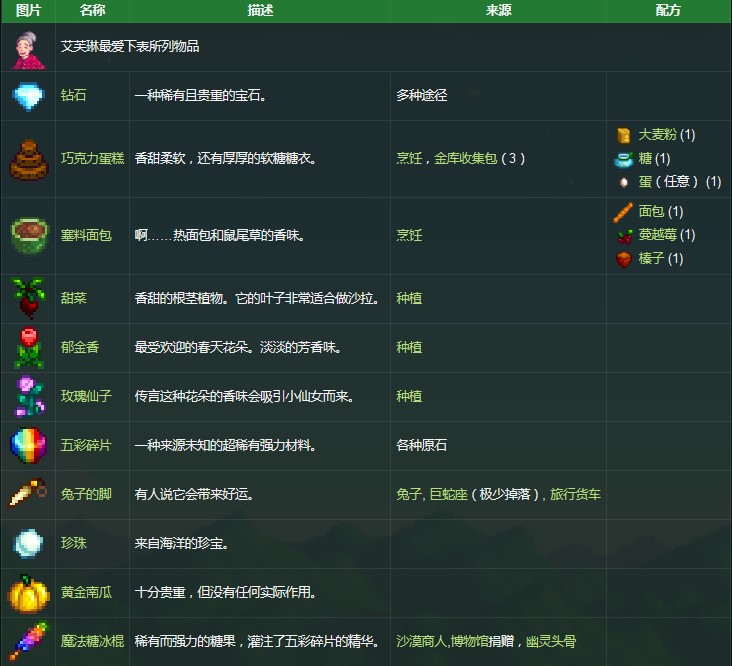This screenshot has width=732, height=666.
Task: Click the diamond item icon
Action: click(x=28, y=96)
